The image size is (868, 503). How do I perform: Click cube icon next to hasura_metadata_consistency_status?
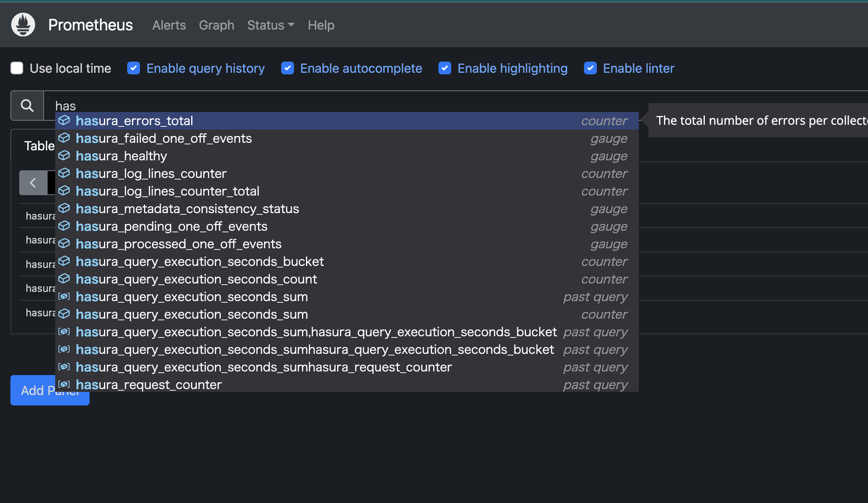64,208
